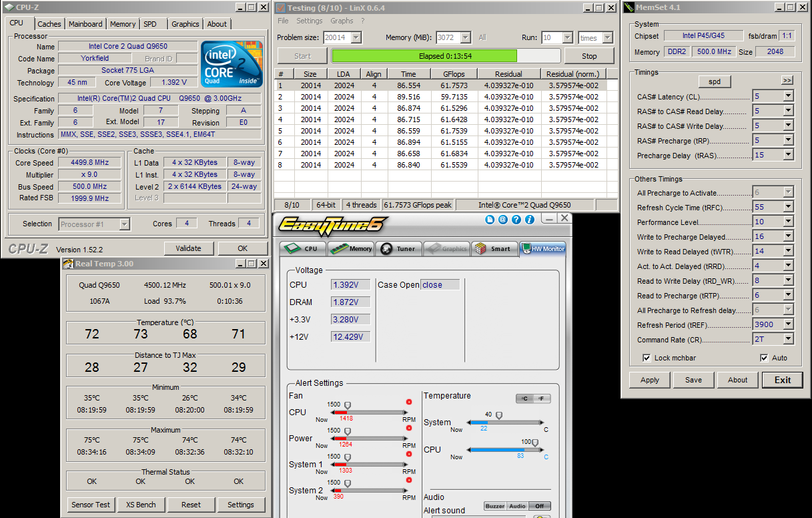Open the CAS# Latency (CL) dropdown
The image size is (812, 518).
pos(788,96)
